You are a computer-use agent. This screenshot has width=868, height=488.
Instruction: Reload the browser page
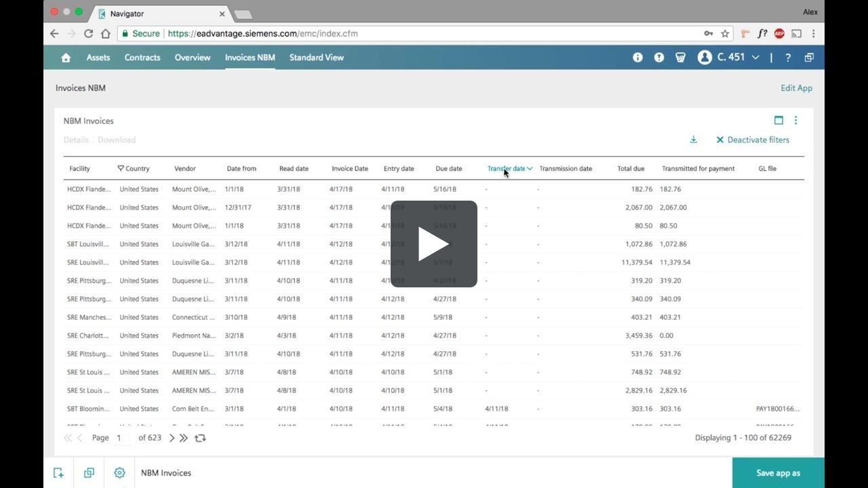click(x=88, y=33)
